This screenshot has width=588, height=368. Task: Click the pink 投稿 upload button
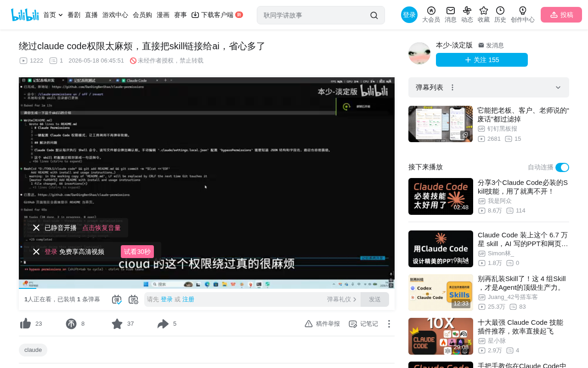point(561,15)
